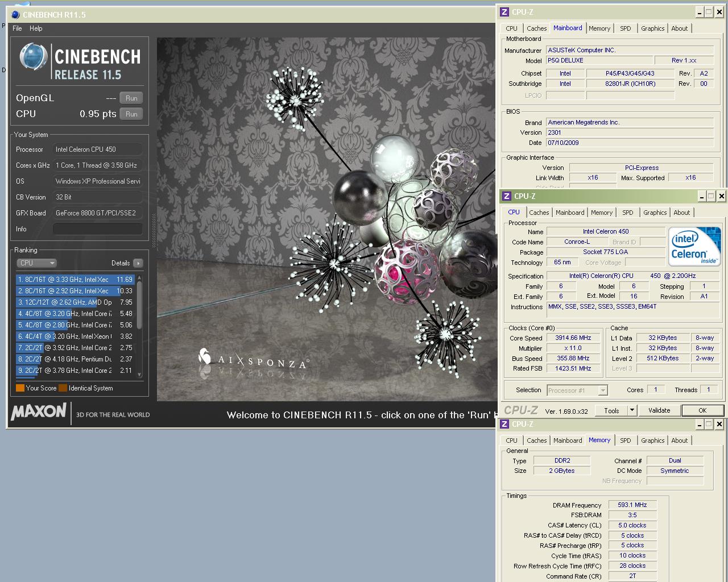Open Mainboard tab in middle CPU-Z window
This screenshot has height=582, width=728.
click(x=570, y=213)
